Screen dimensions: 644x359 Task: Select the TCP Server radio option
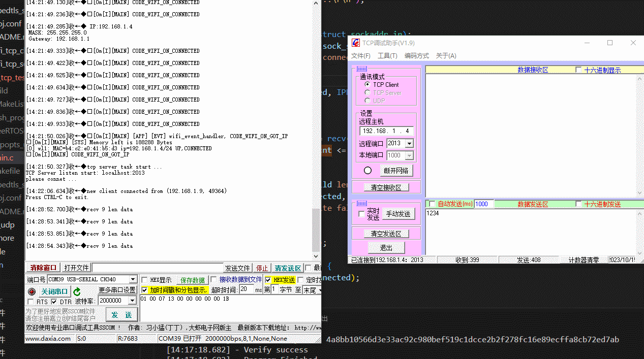click(x=367, y=92)
